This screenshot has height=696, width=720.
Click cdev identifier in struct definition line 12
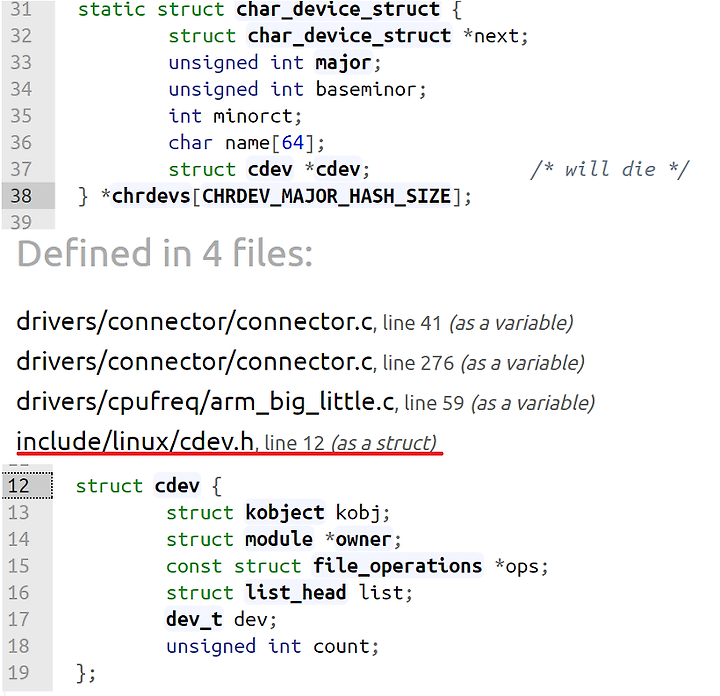coord(177,486)
